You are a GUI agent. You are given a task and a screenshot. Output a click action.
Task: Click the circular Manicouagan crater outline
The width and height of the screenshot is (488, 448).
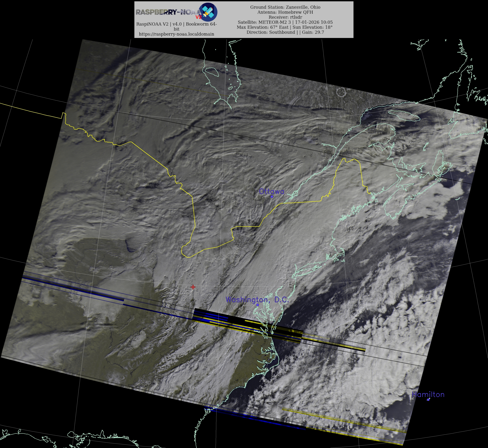click(341, 92)
